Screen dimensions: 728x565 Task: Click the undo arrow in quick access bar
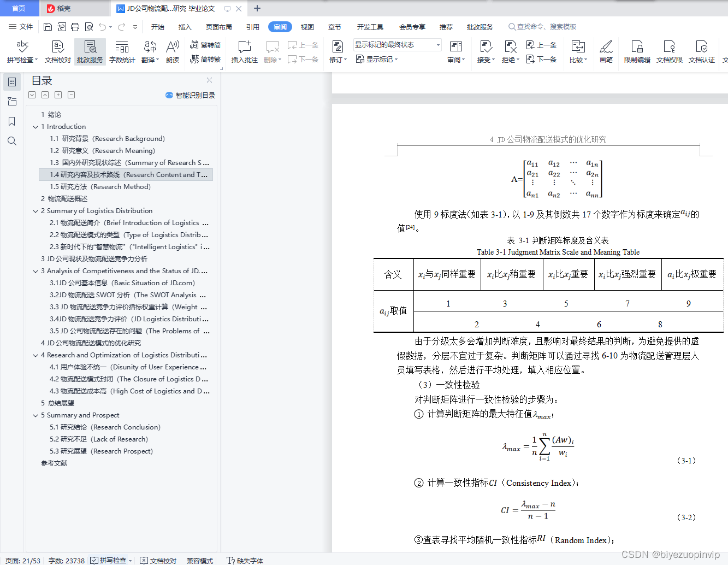[x=103, y=27]
